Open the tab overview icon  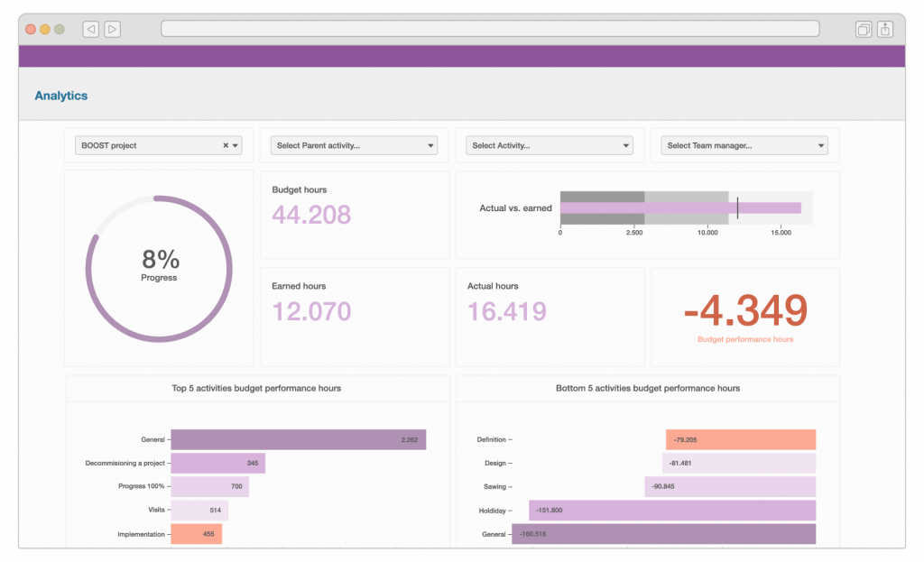(x=864, y=28)
